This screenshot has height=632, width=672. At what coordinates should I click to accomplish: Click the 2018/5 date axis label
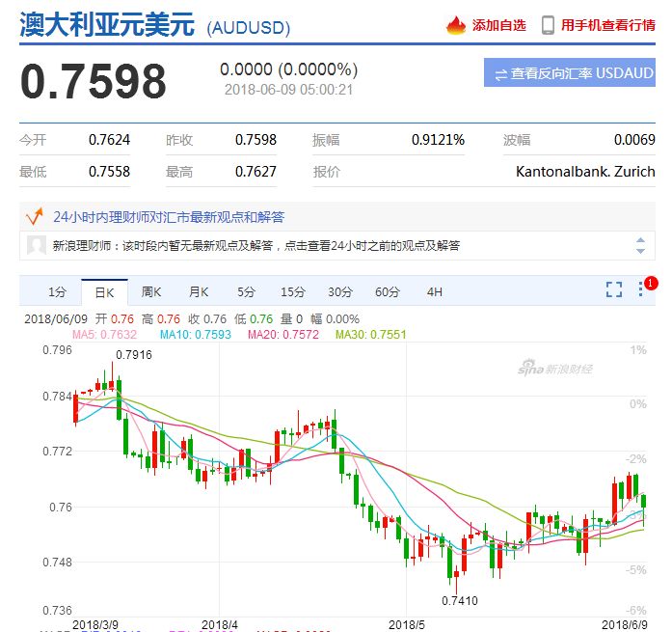coord(406,624)
